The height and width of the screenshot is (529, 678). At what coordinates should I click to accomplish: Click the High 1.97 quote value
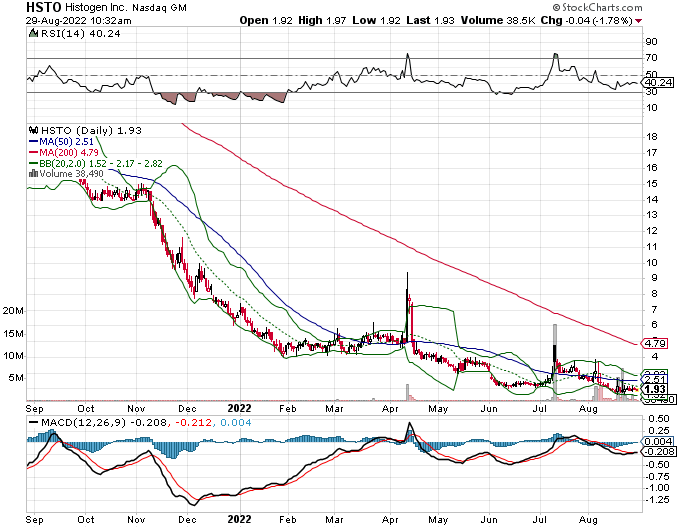322,20
